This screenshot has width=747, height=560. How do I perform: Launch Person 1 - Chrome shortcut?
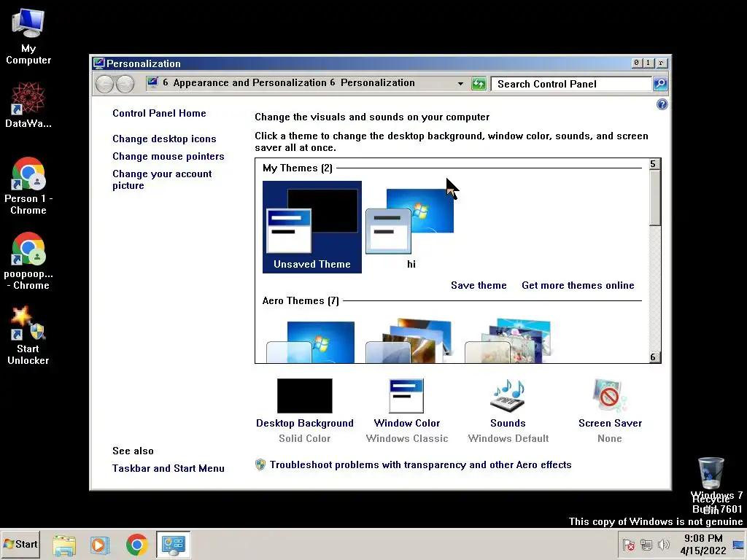[28, 186]
